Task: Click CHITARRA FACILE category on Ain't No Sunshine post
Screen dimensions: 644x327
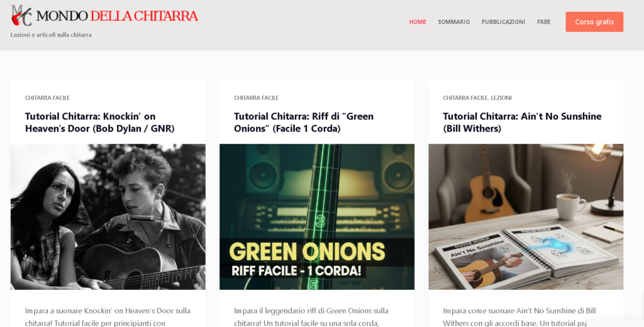Action: tap(465, 97)
